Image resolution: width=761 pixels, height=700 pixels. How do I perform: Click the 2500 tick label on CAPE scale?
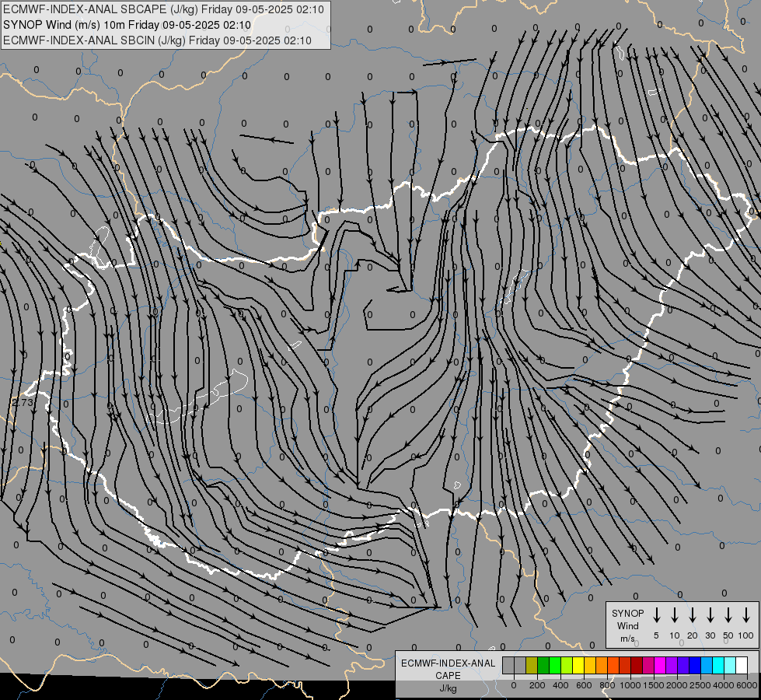(x=700, y=685)
